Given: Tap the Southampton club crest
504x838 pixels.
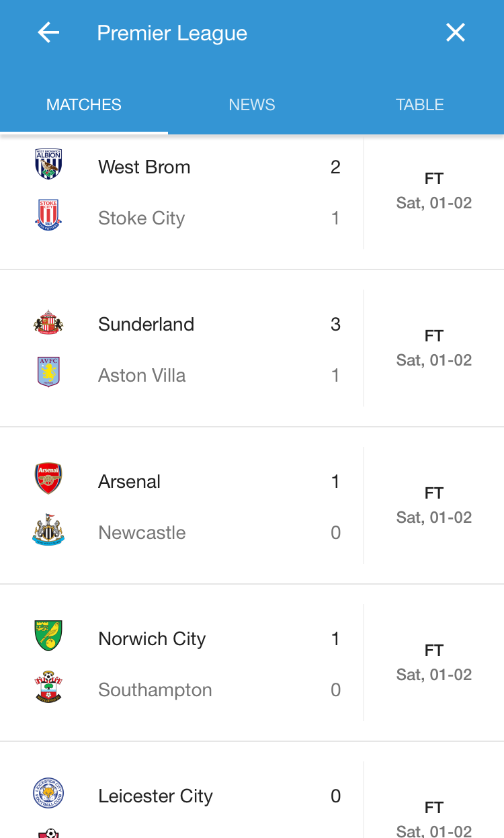Looking at the screenshot, I should (48, 687).
